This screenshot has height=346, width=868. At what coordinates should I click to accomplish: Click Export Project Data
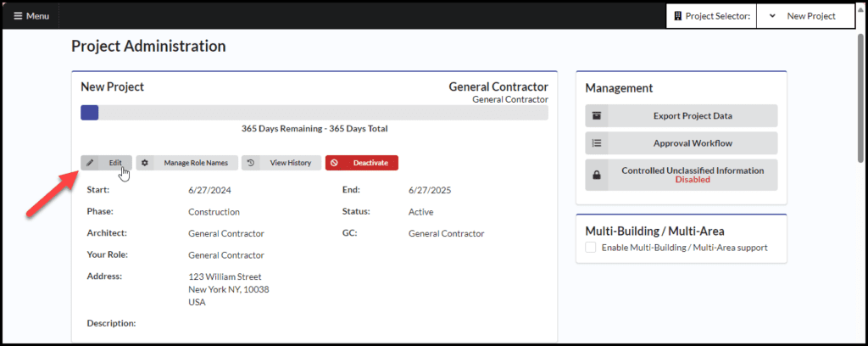click(x=682, y=115)
